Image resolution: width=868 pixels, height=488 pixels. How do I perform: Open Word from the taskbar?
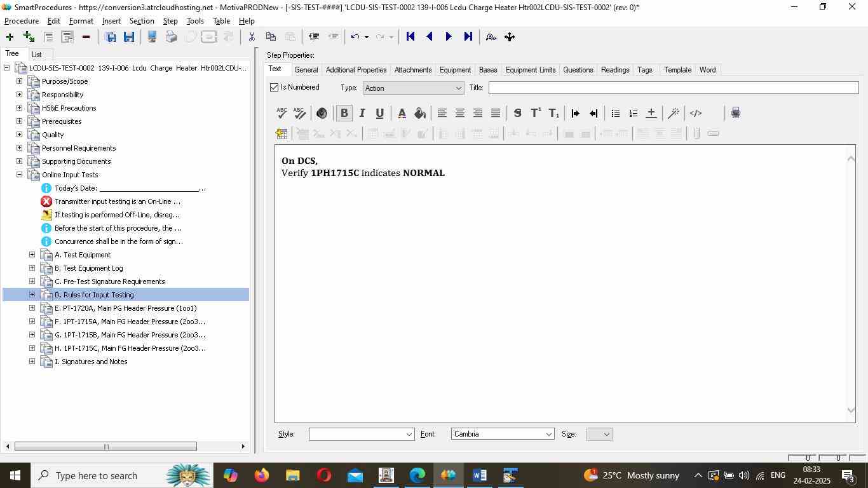point(480,475)
